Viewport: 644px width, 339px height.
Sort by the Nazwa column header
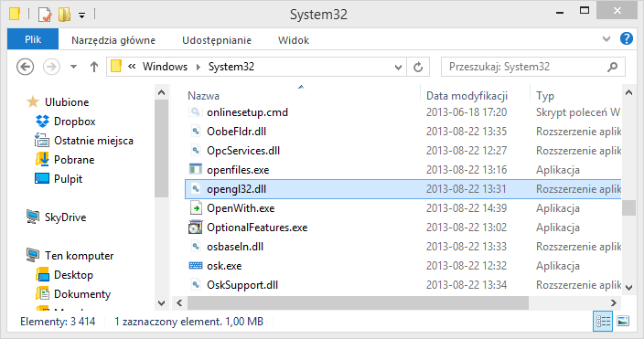coord(203,96)
